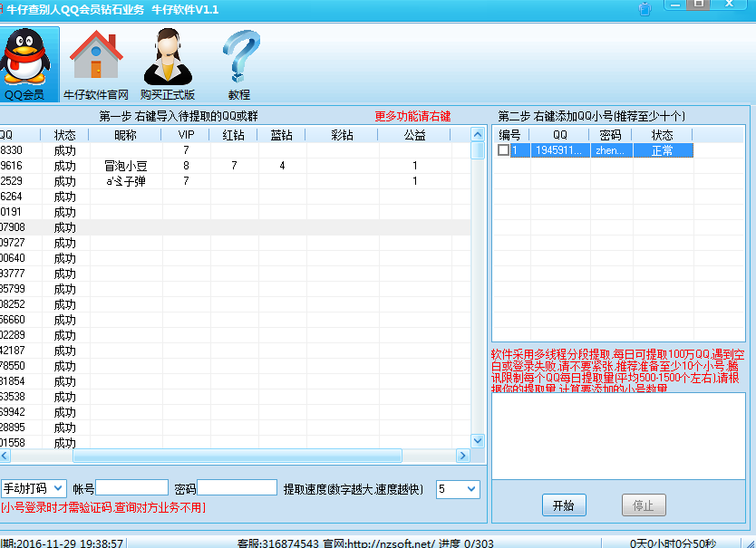
Task: Select the QQ row ending 0191
Action: point(236,212)
